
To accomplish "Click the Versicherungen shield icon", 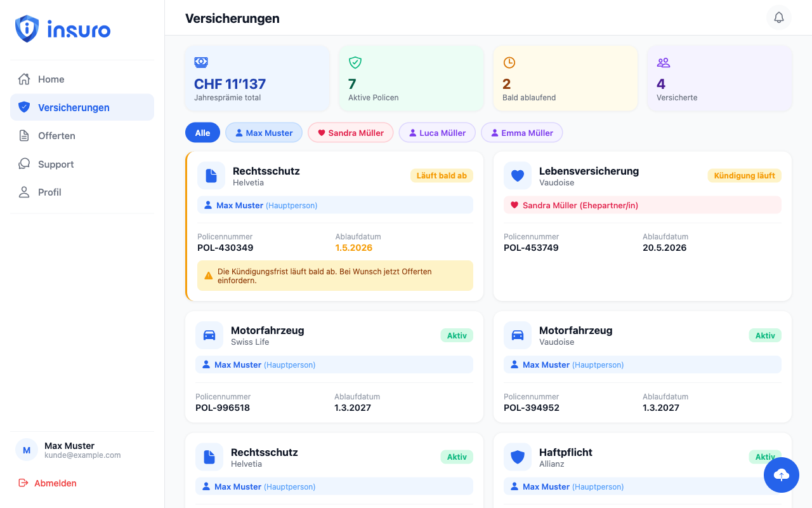I will tap(25, 107).
